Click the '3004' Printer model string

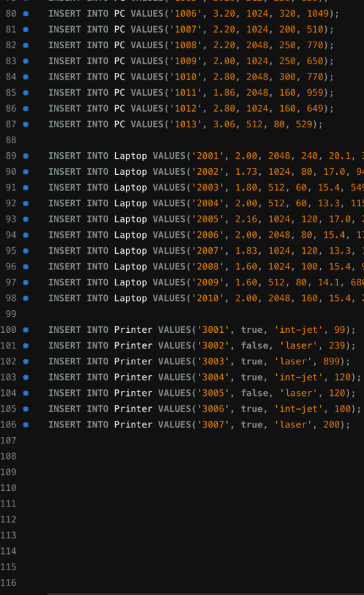tap(213, 377)
